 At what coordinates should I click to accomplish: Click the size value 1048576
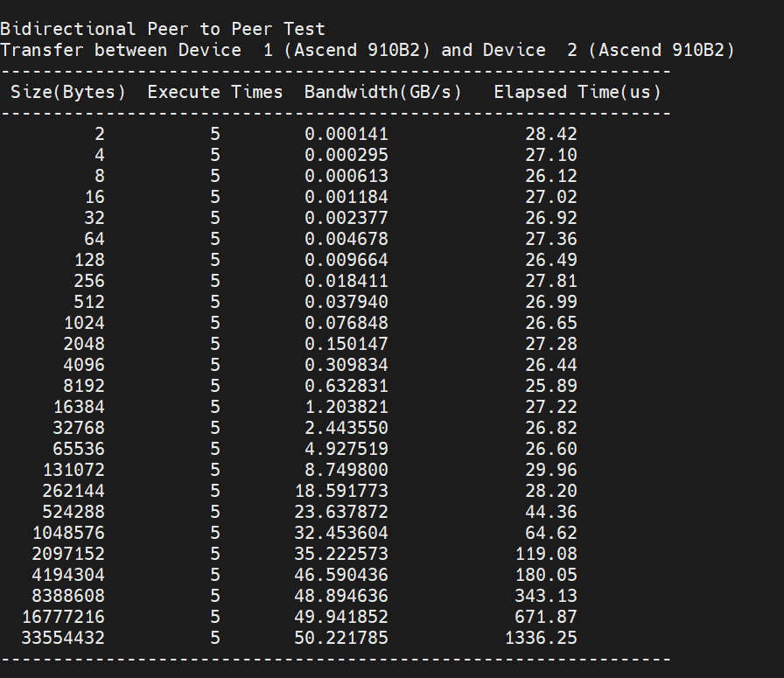point(68,533)
